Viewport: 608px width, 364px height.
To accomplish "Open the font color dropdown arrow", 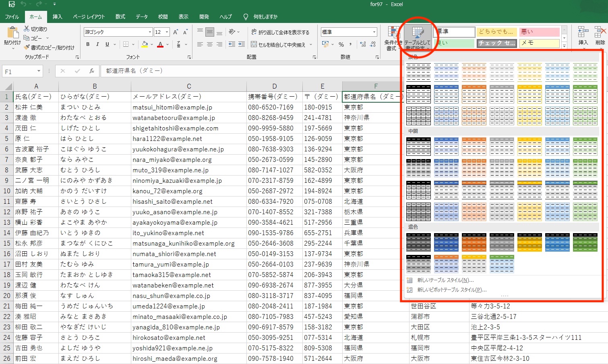I will (x=168, y=44).
